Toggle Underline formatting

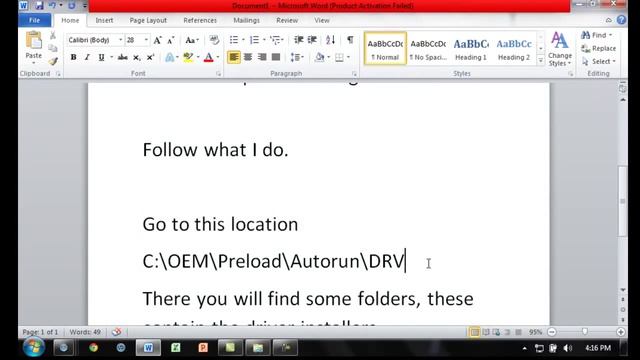[101, 58]
